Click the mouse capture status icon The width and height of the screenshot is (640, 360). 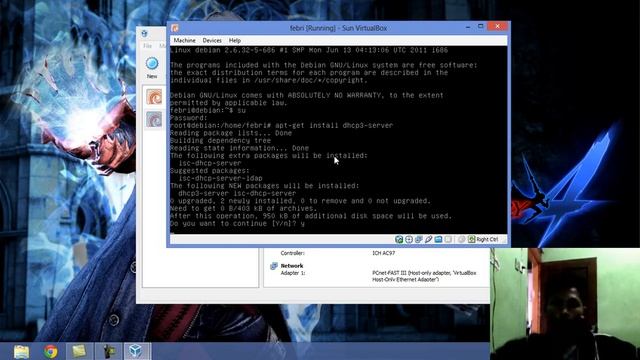(461, 240)
